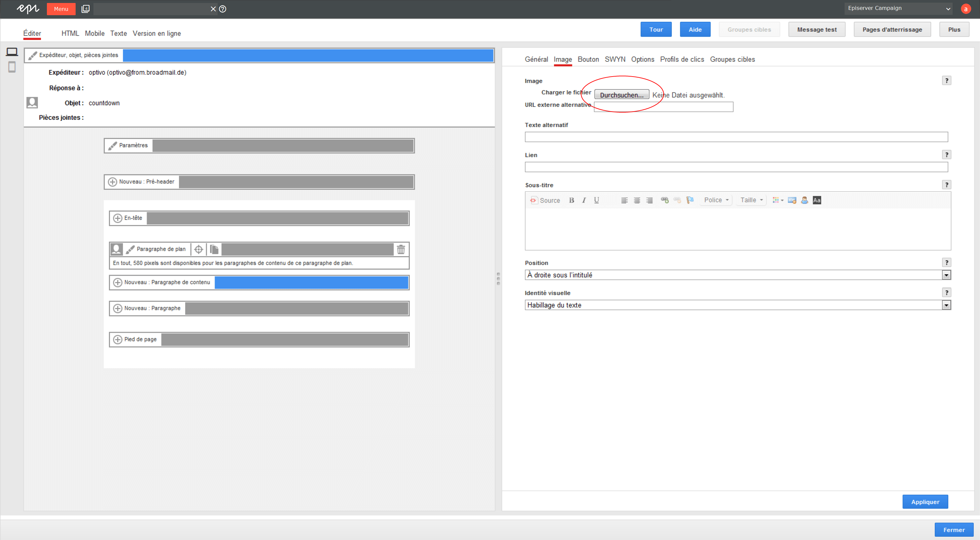Apply italic formatting in Sous-titre editor

(584, 200)
